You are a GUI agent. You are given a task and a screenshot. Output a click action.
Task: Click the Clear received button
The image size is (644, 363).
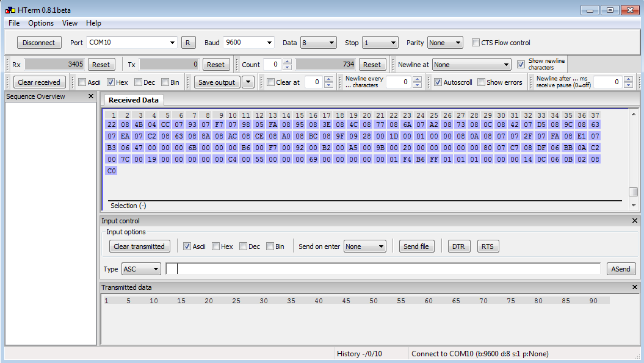coord(39,82)
